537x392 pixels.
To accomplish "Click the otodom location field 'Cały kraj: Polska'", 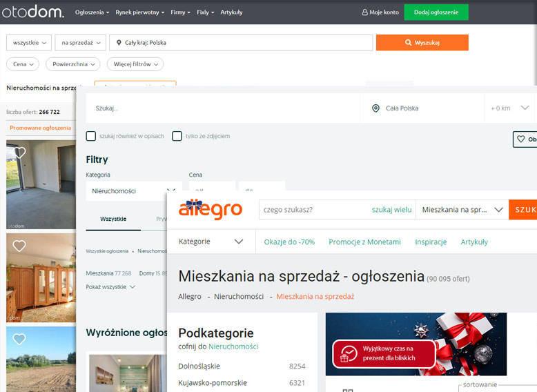I will click(241, 43).
